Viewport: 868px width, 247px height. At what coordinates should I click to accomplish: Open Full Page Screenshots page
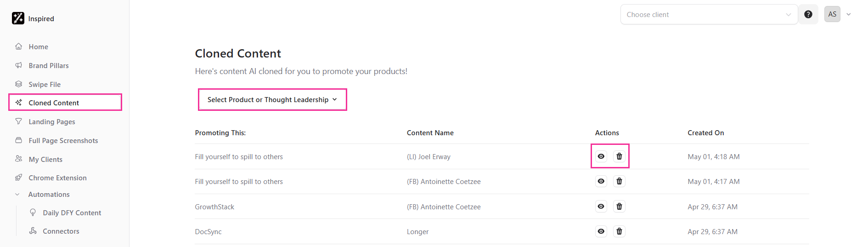(x=63, y=141)
